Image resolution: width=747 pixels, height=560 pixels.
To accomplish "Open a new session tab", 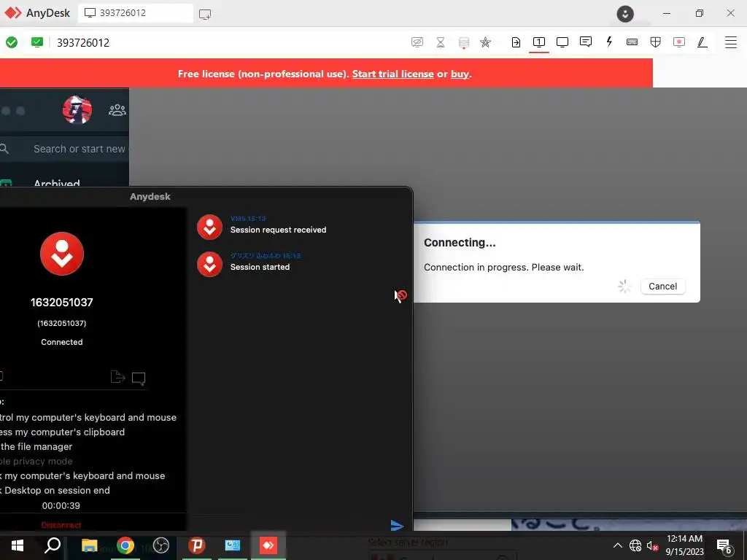I will pos(205,15).
